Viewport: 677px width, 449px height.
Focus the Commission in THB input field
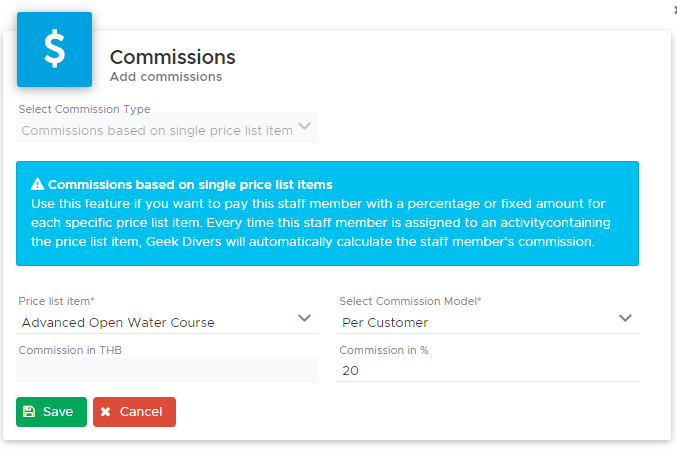pyautogui.click(x=167, y=370)
